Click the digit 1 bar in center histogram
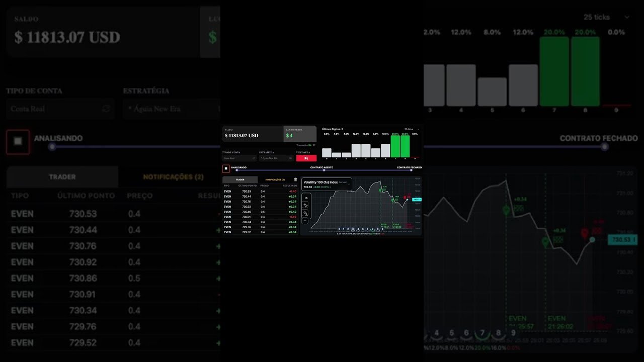 (x=337, y=155)
